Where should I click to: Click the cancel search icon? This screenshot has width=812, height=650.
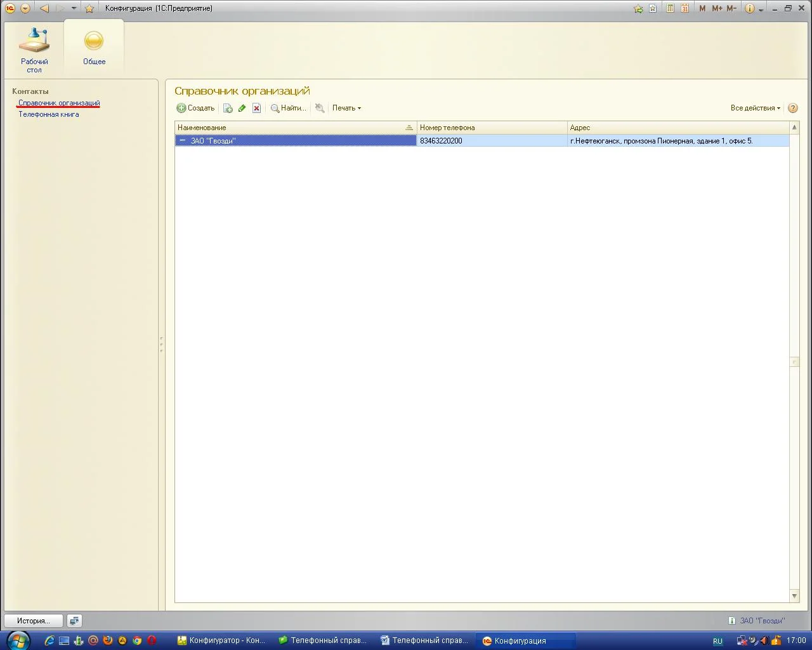point(320,109)
